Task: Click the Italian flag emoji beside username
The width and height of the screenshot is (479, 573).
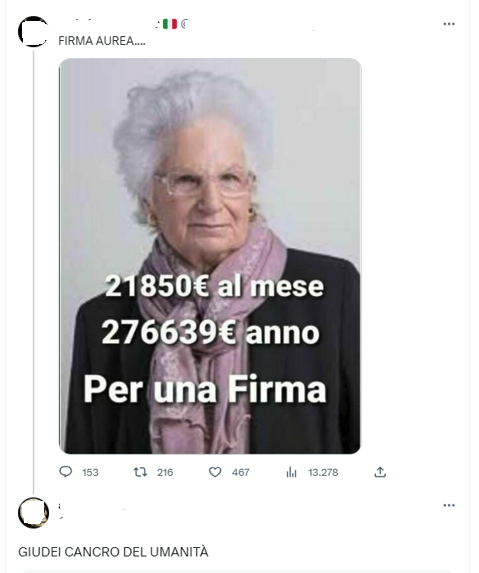Action: click(170, 24)
